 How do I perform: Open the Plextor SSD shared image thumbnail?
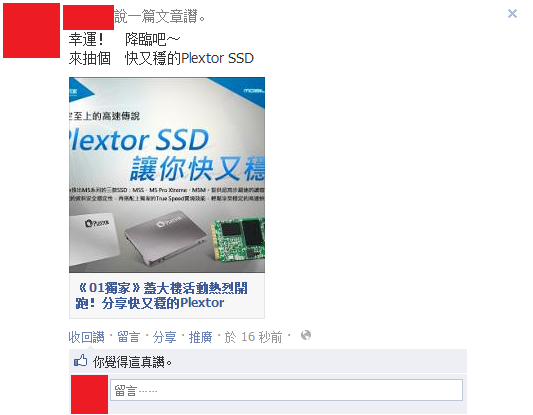pyautogui.click(x=167, y=175)
